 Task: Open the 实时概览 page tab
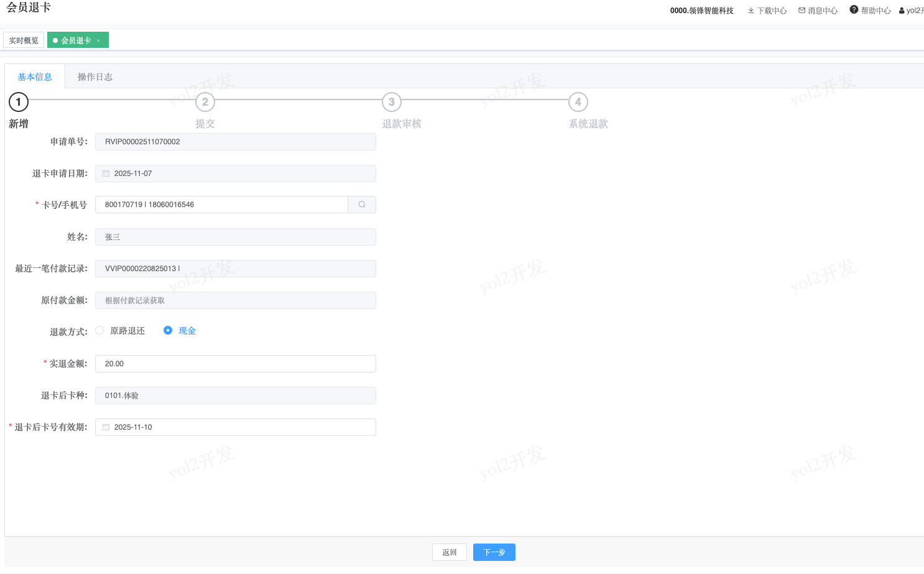coord(24,40)
